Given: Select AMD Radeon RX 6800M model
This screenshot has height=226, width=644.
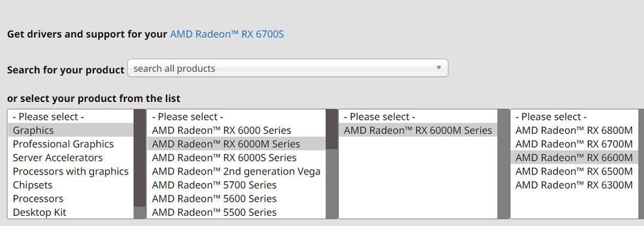Looking at the screenshot, I should 574,130.
